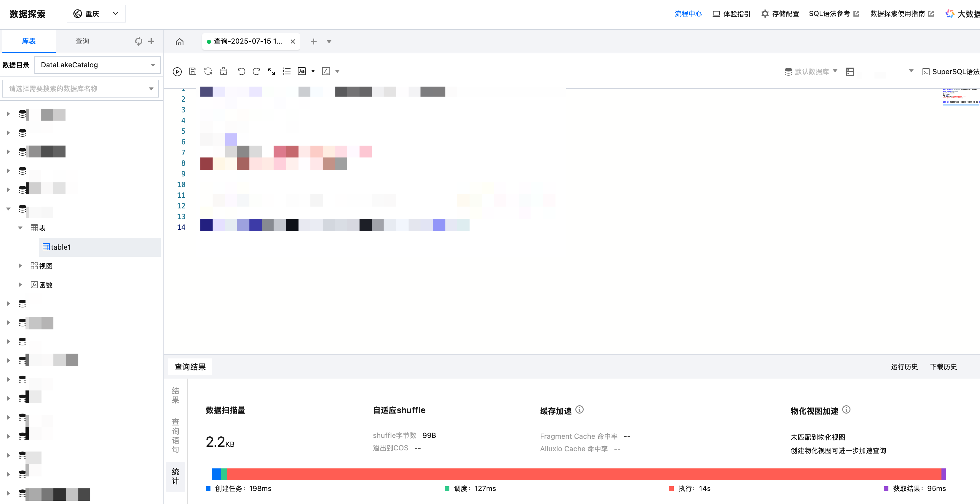Select the 查询语句 vertical results tab

click(x=175, y=435)
